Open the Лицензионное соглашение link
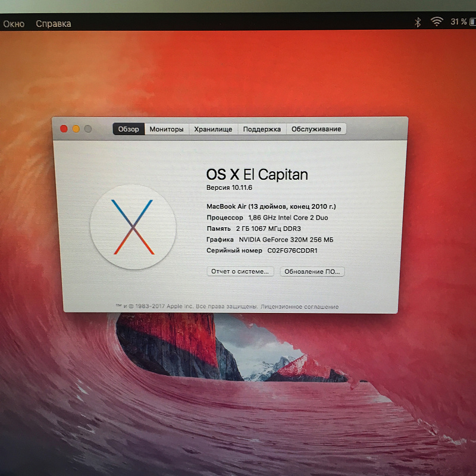The width and height of the screenshot is (476, 476). (x=300, y=306)
